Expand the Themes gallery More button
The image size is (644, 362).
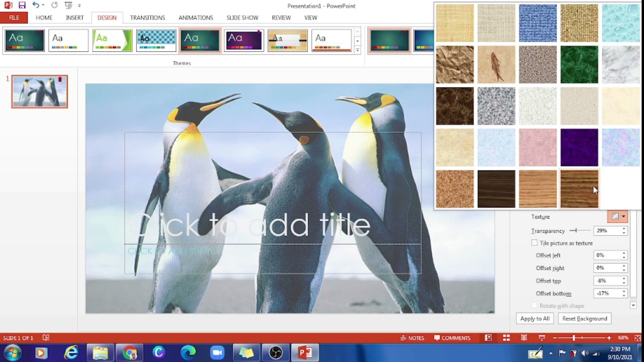tap(358, 50)
